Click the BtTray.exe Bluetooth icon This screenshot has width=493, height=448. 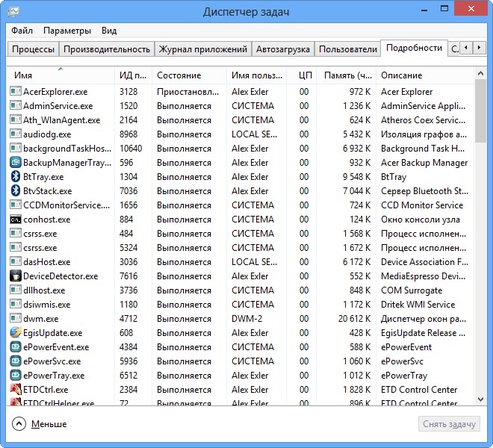(x=16, y=177)
